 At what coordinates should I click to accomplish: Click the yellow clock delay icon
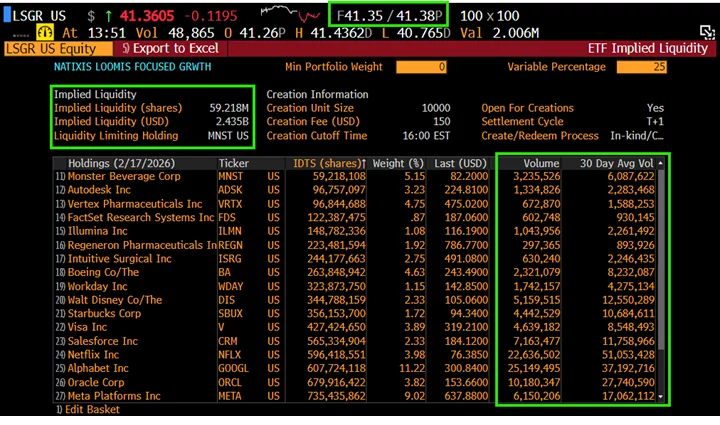45,33
